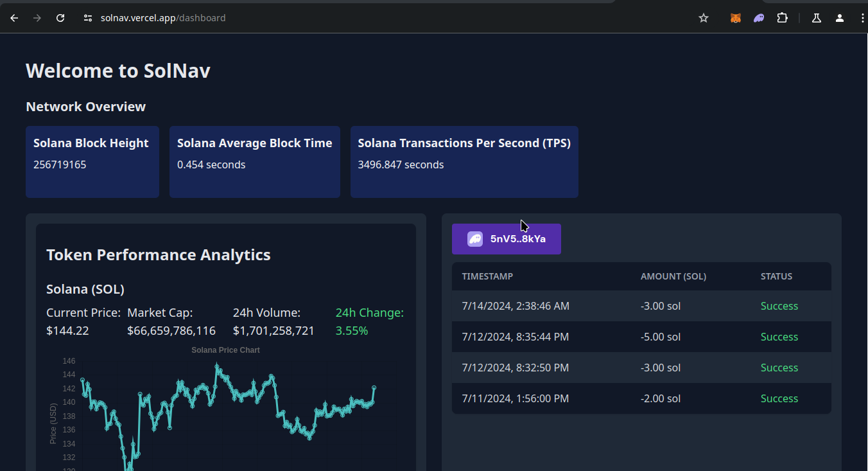
Task: Click the browser forward arrow
Action: [37, 18]
